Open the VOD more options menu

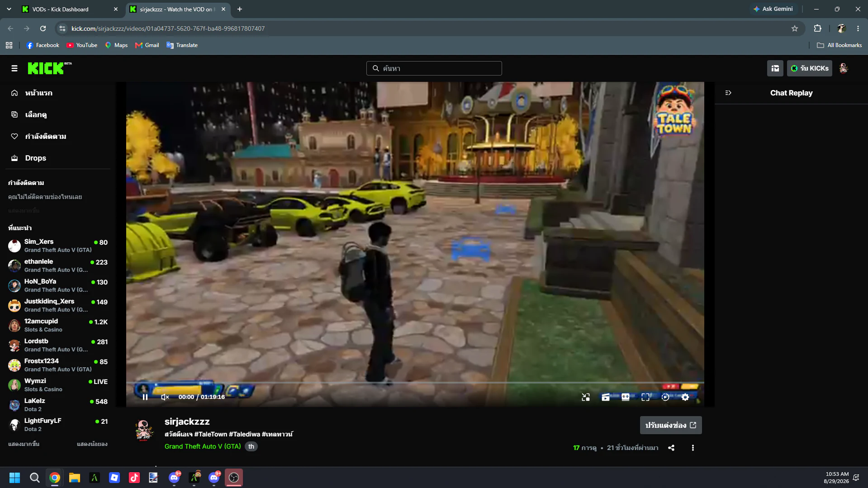pos(693,448)
